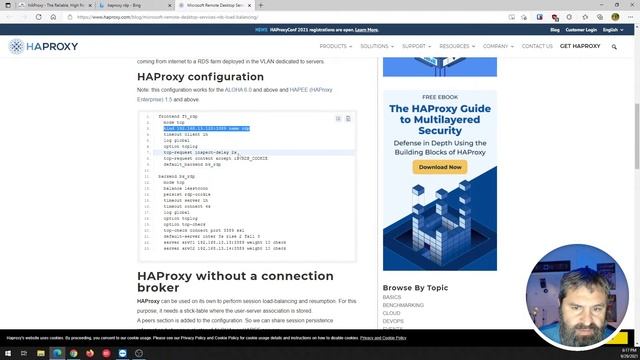Open TeamViewer from the taskbar
This screenshot has width=640, height=360.
(x=122, y=353)
